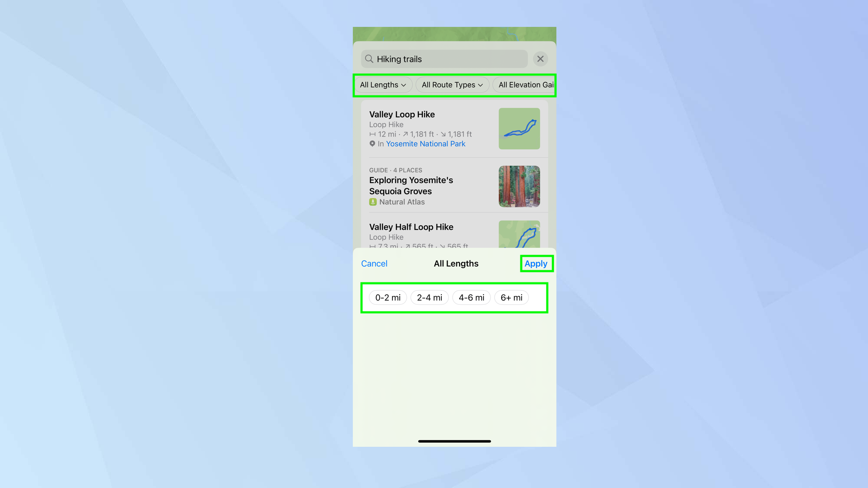Tap the Yosemite National Park link
The height and width of the screenshot is (488, 868).
pos(424,144)
